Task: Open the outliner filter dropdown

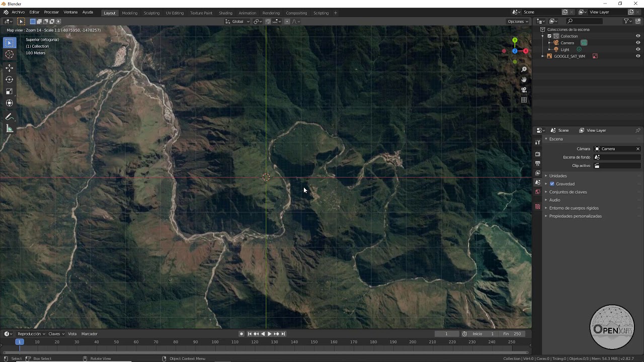Action: (x=627, y=21)
